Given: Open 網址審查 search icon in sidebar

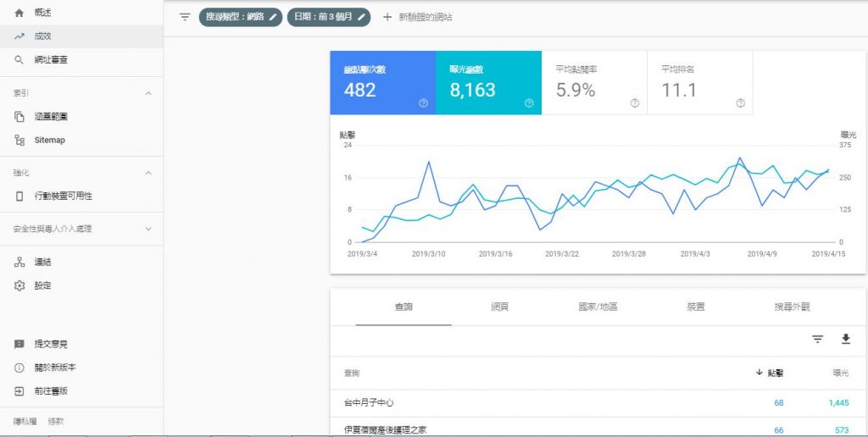Looking at the screenshot, I should [x=19, y=60].
